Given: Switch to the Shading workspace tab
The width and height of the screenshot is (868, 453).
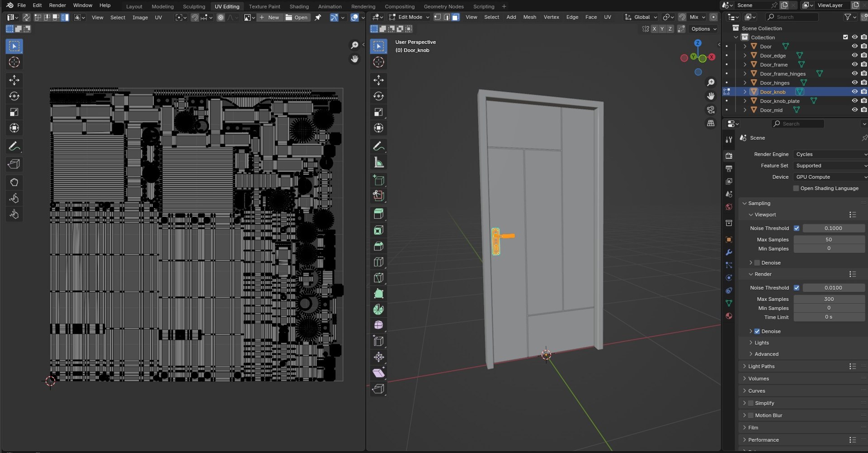Looking at the screenshot, I should (x=299, y=6).
